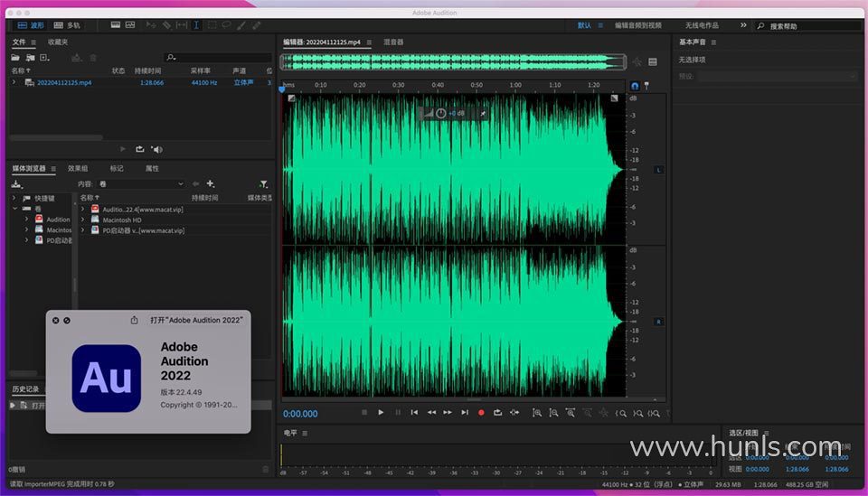Toggle auto-play speaker icon in Files panel
The width and height of the screenshot is (868, 496).
pyautogui.click(x=156, y=149)
